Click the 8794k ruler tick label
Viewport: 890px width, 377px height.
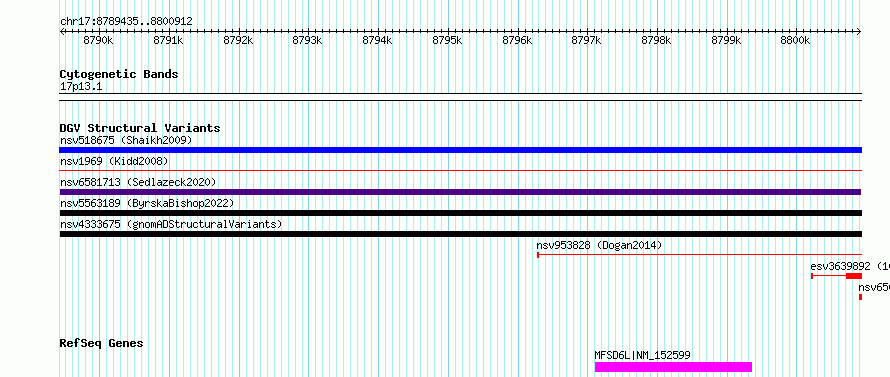pyautogui.click(x=377, y=40)
